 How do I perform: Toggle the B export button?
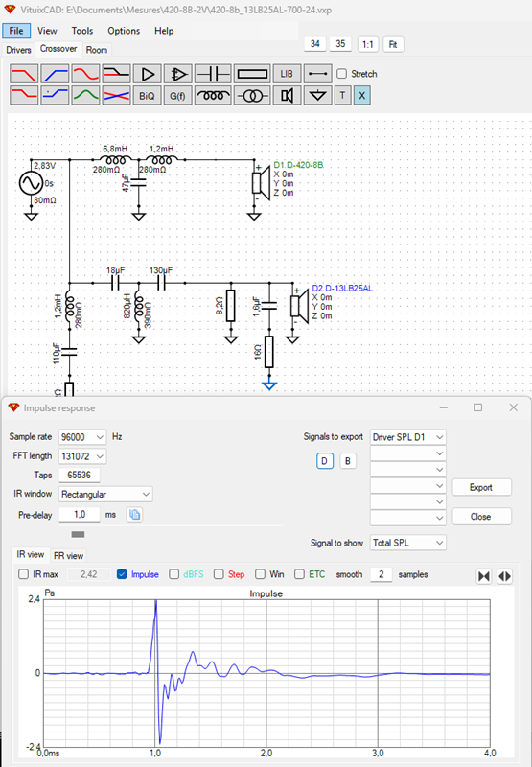pyautogui.click(x=348, y=461)
